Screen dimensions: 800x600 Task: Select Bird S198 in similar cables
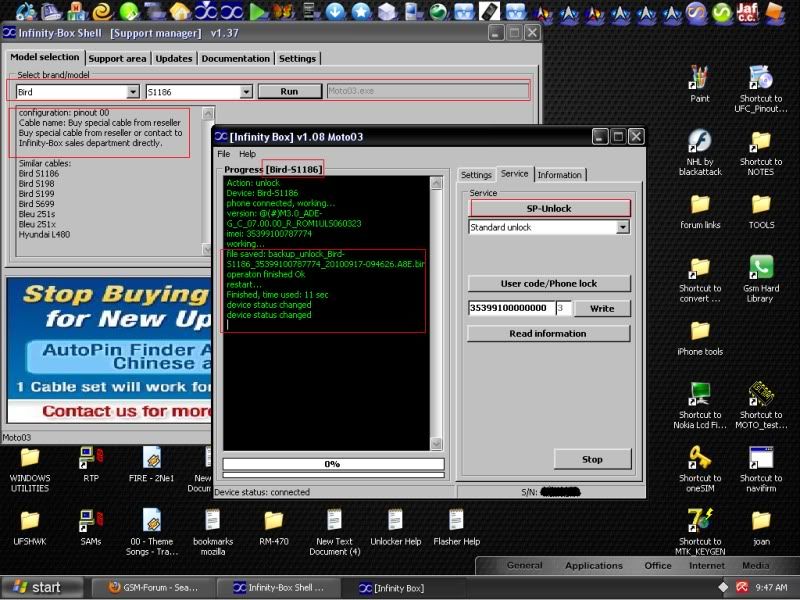coord(36,184)
